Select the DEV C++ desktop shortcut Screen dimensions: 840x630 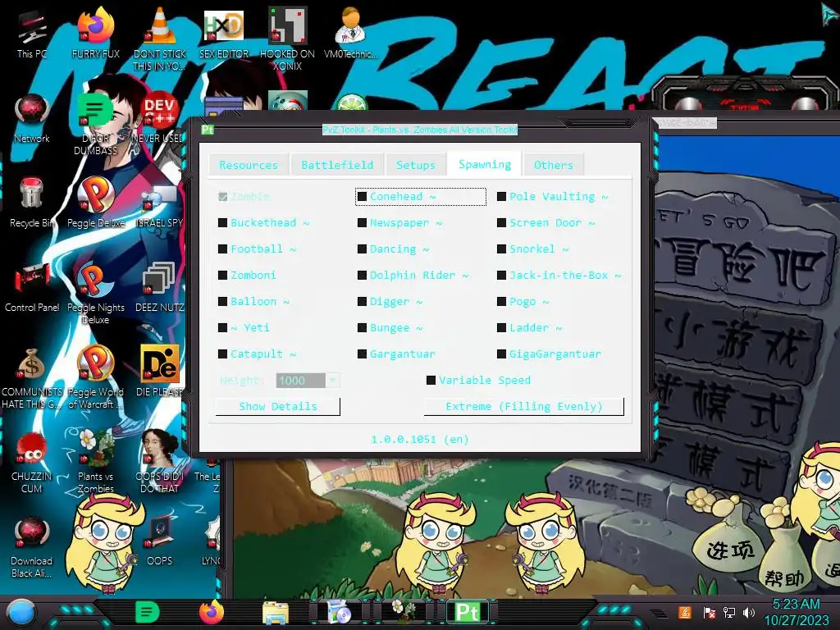click(x=159, y=118)
